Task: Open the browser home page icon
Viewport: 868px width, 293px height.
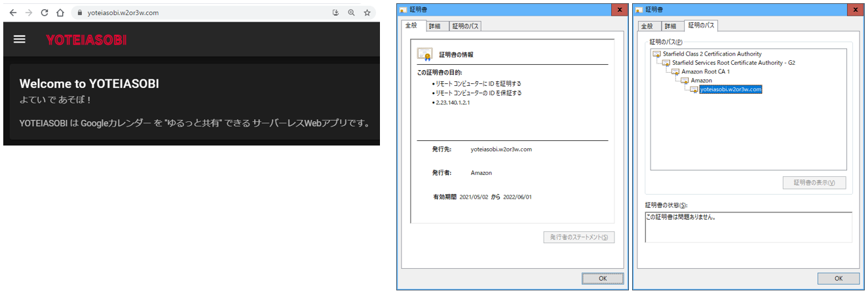Action: coord(60,12)
